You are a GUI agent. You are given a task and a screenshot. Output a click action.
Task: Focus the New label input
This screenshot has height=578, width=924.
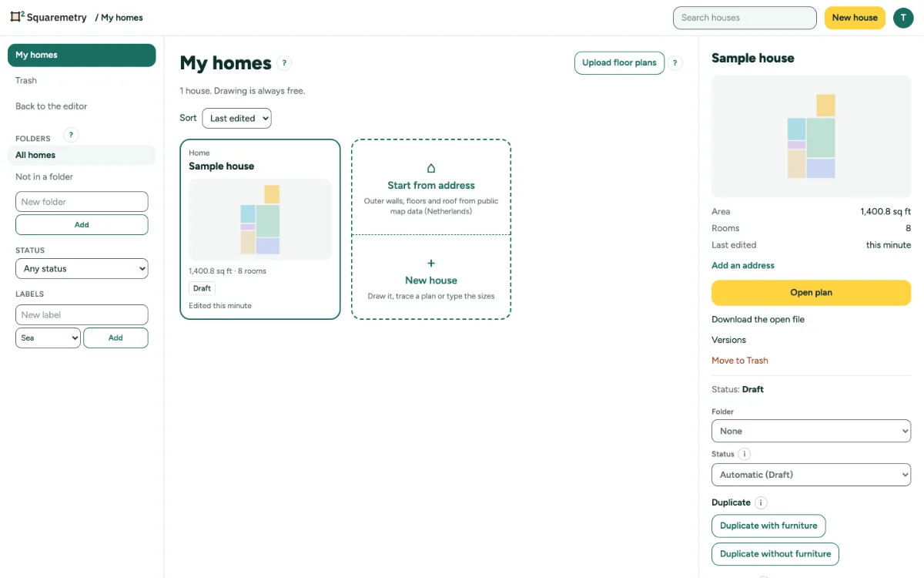[82, 314]
